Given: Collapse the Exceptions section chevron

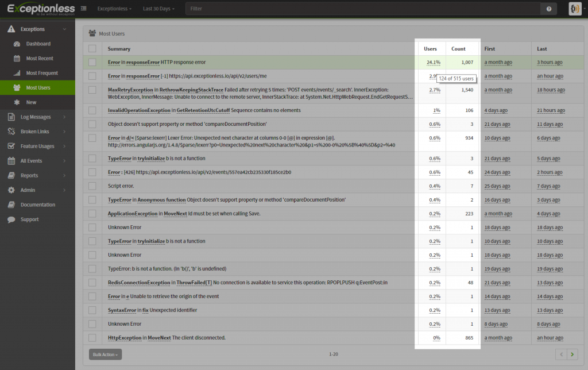Looking at the screenshot, I should 64,29.
